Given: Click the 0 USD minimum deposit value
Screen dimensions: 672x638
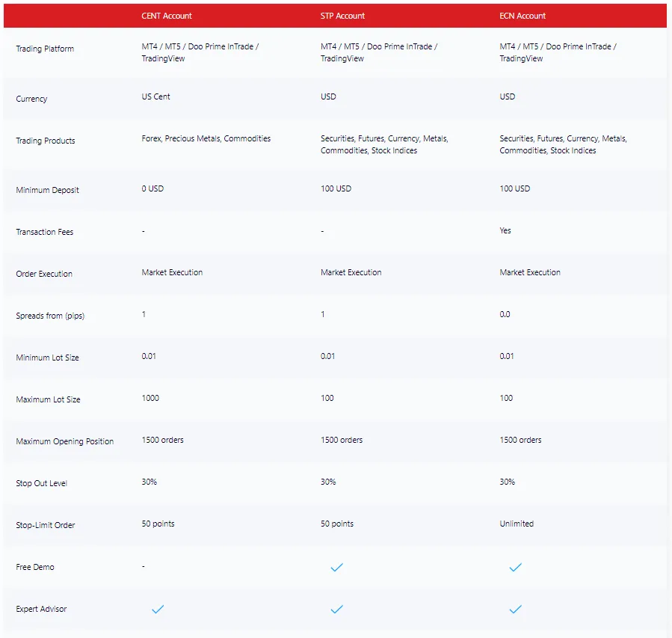Looking at the screenshot, I should click(152, 188).
